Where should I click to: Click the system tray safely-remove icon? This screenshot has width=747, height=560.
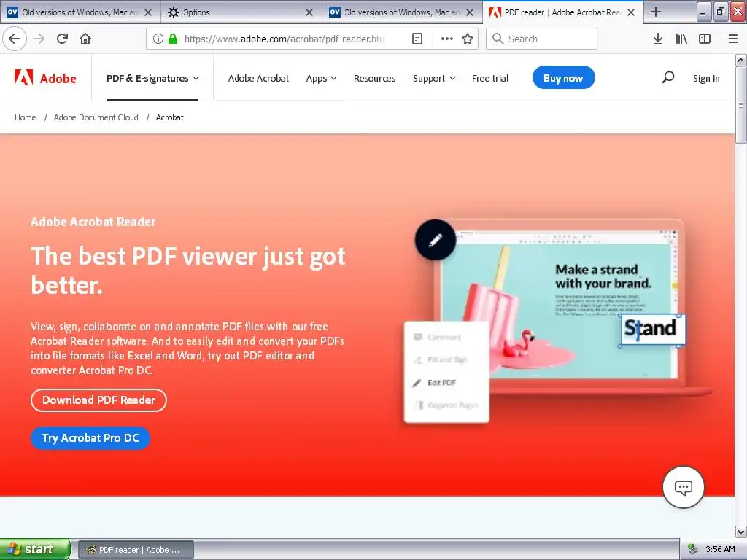[x=692, y=549]
